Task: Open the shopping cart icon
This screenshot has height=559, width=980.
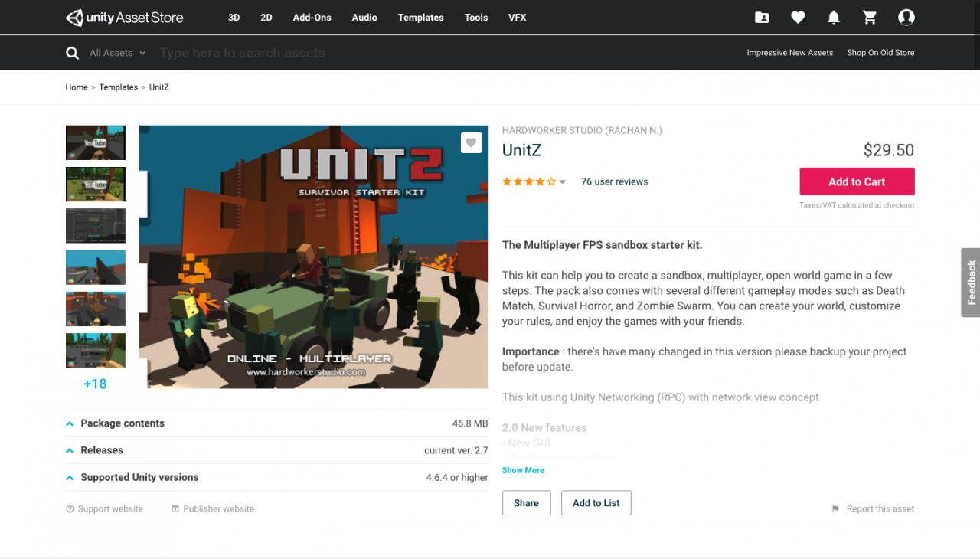Action: tap(869, 18)
